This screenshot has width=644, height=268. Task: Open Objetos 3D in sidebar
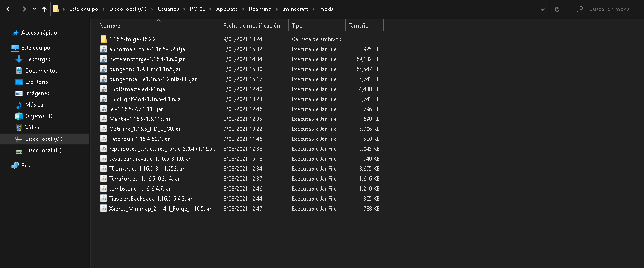click(x=38, y=116)
